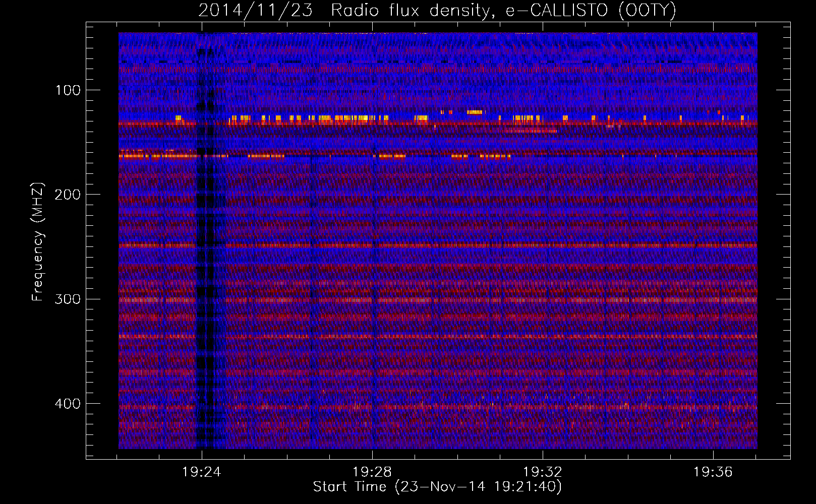Click the dark vertical band in the spectrogram near 19:24
The image size is (816, 504).
(208, 242)
